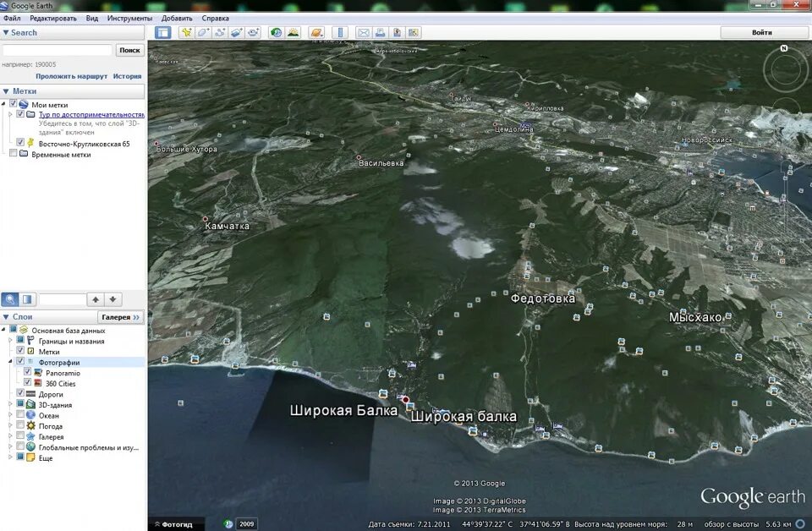Viewport: 812px width, 531px height.
Task: Toggle the sidebar panel toolbar button
Action: click(x=162, y=33)
